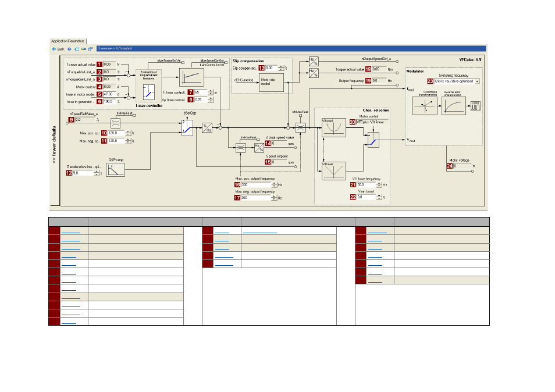Click the Hz/% converter feeding Torque actual value 18
Viewport: 555px width, 392px height.
pos(314,73)
